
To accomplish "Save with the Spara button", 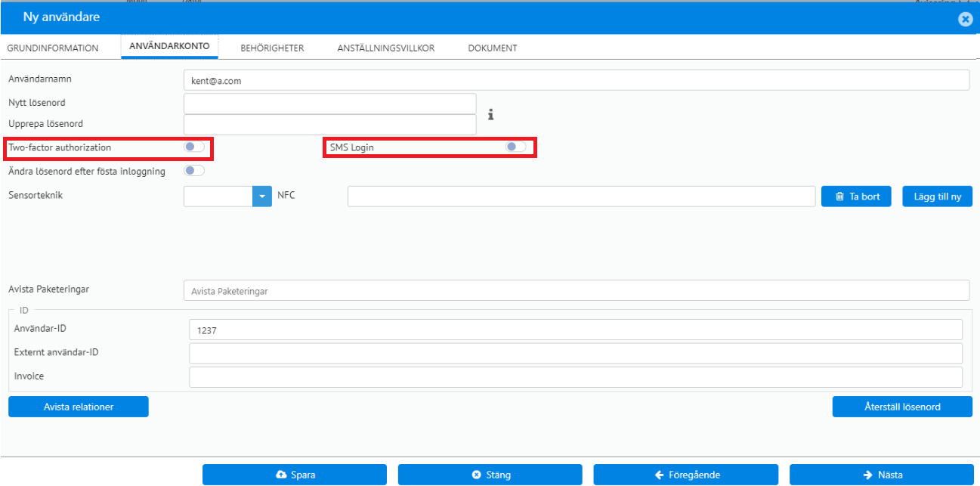I will 295,475.
